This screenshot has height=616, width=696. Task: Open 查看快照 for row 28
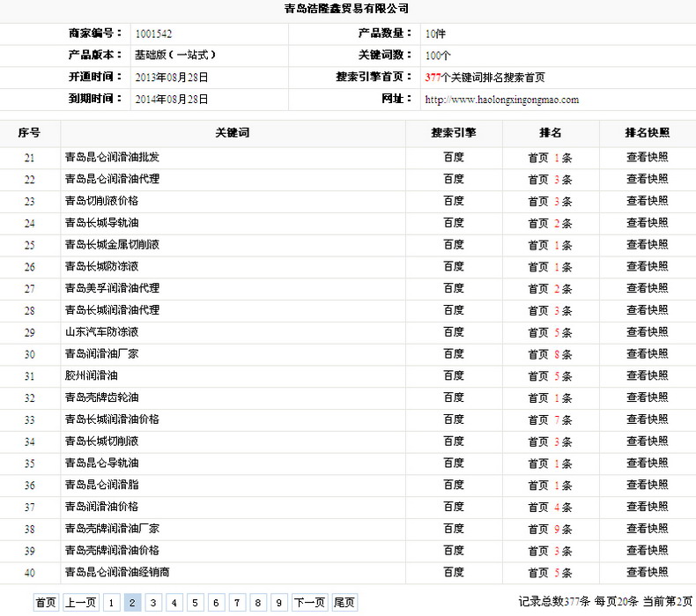click(648, 310)
